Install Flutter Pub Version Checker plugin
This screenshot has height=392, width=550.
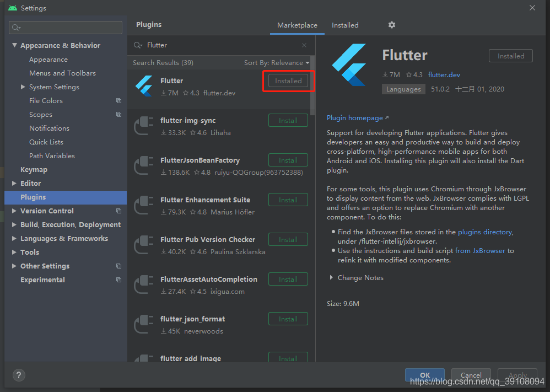pos(288,239)
